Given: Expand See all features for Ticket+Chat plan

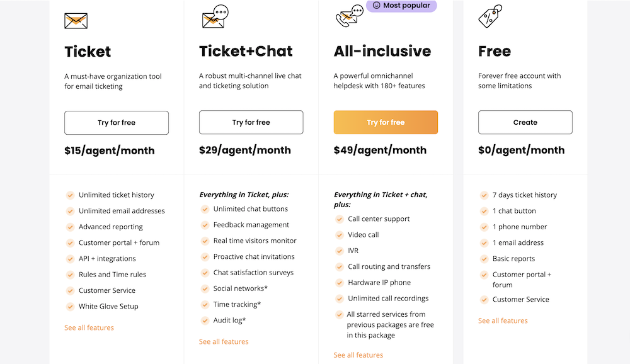Looking at the screenshot, I should 224,342.
